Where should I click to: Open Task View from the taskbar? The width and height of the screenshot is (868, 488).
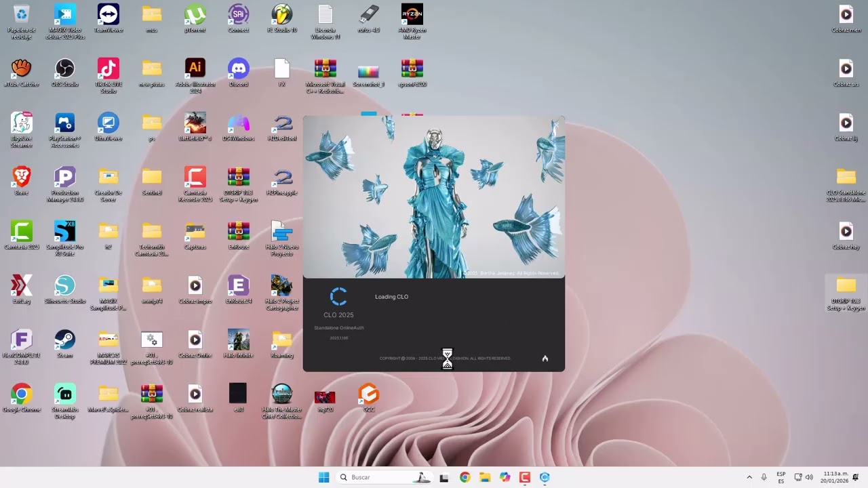444,477
